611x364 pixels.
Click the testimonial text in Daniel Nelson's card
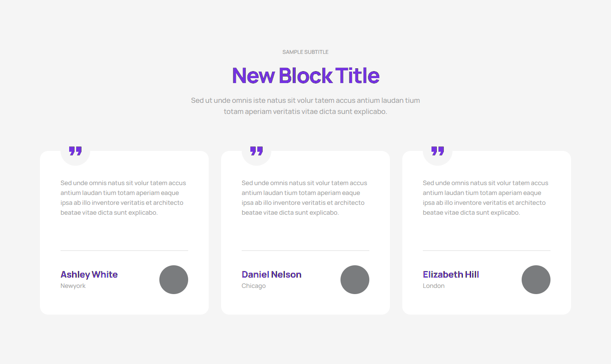click(304, 198)
